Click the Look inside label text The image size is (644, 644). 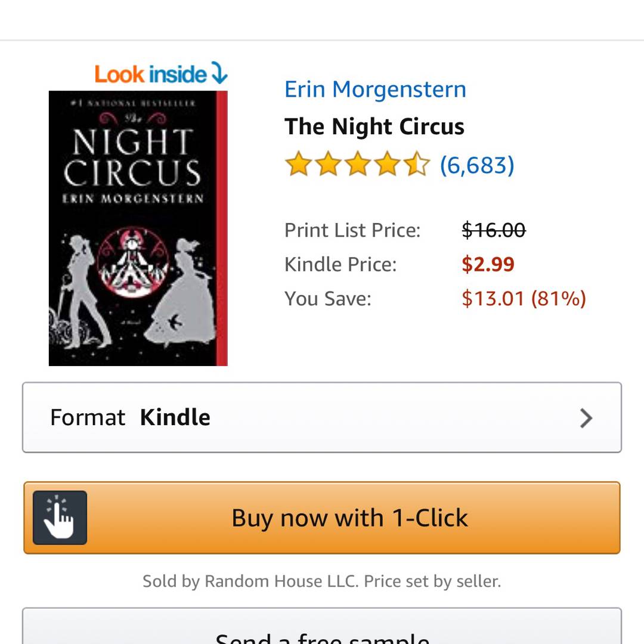click(x=150, y=74)
